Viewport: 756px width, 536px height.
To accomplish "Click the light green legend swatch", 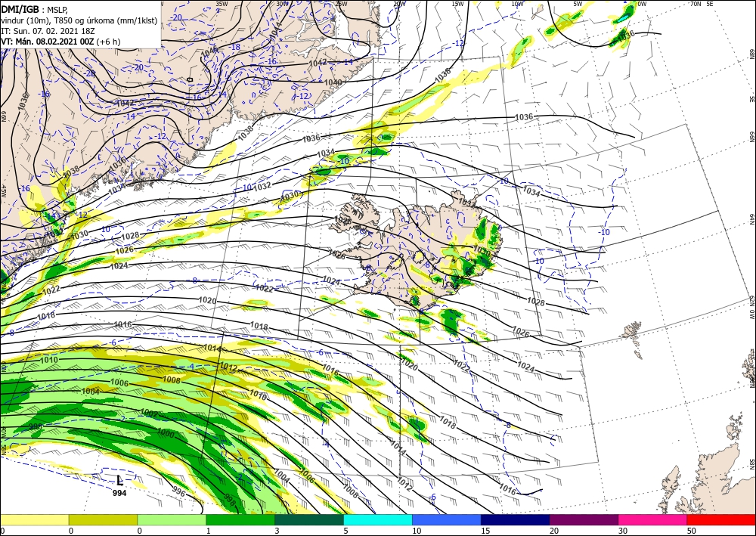I will pos(172,519).
